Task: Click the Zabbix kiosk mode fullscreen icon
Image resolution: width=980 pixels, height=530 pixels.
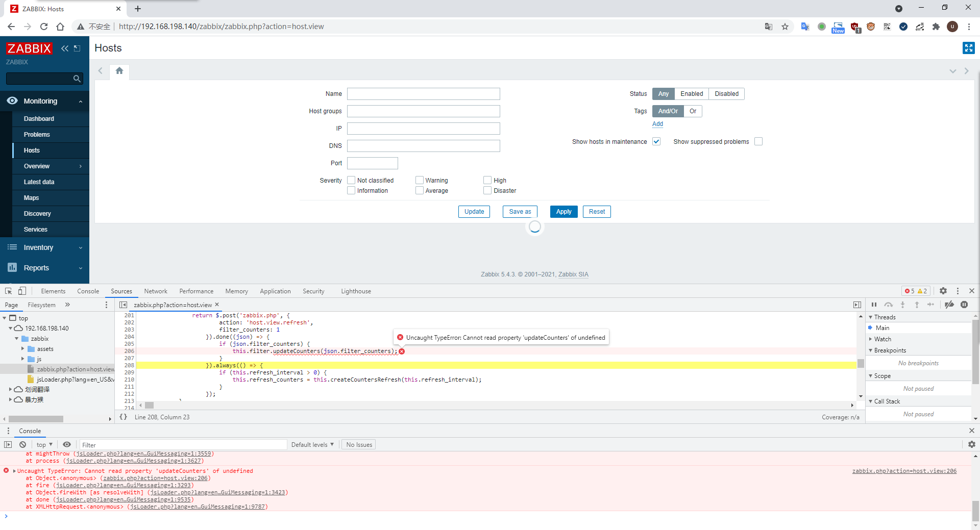Action: coord(968,48)
